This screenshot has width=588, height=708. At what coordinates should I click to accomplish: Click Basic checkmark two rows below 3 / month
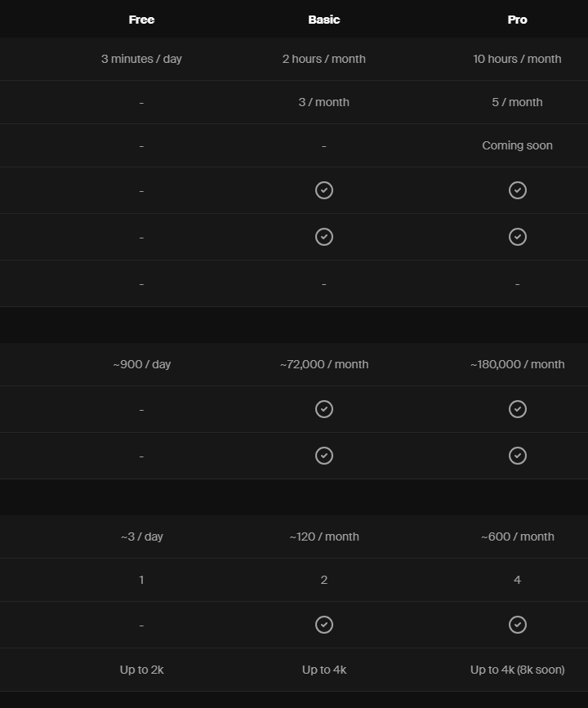323,190
